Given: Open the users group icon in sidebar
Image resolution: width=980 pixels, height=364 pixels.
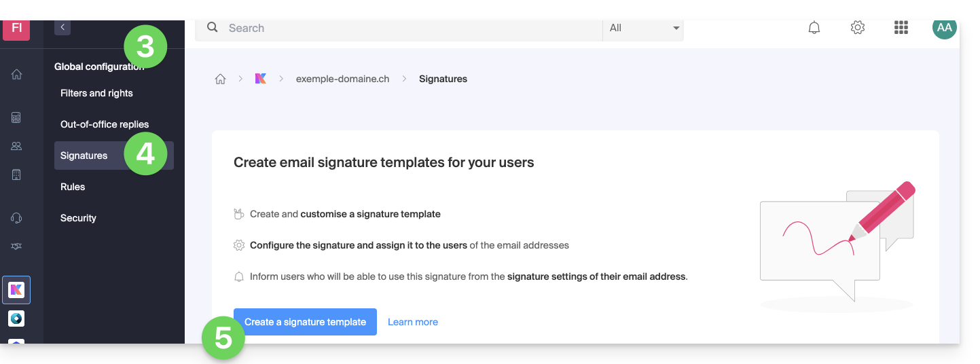Looking at the screenshot, I should point(16,146).
